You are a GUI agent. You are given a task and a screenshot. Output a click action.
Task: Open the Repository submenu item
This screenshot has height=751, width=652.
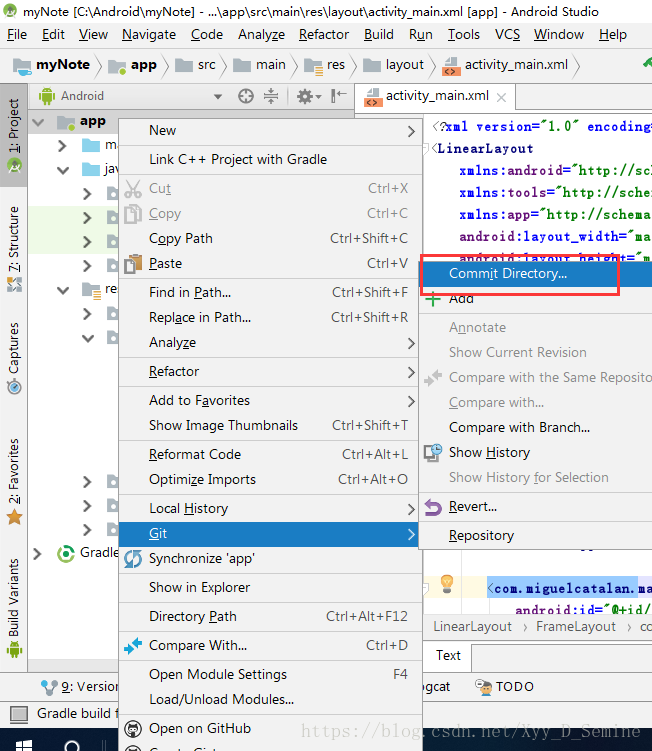coord(536,535)
